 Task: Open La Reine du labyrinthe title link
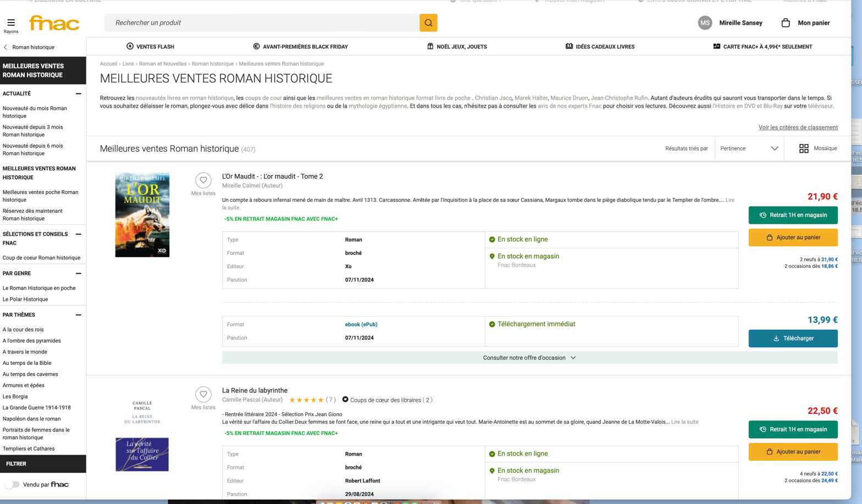click(x=255, y=391)
